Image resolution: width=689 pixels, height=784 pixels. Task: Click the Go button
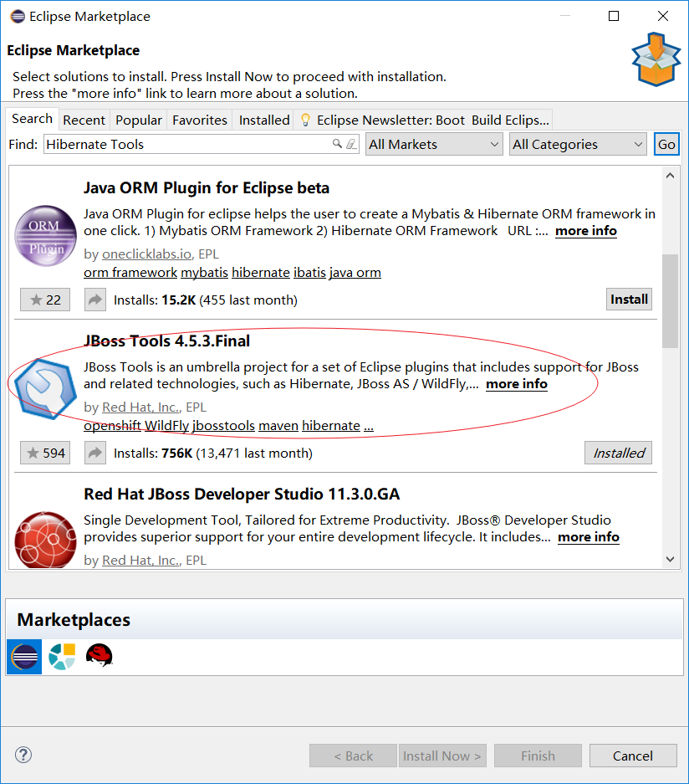click(x=666, y=144)
